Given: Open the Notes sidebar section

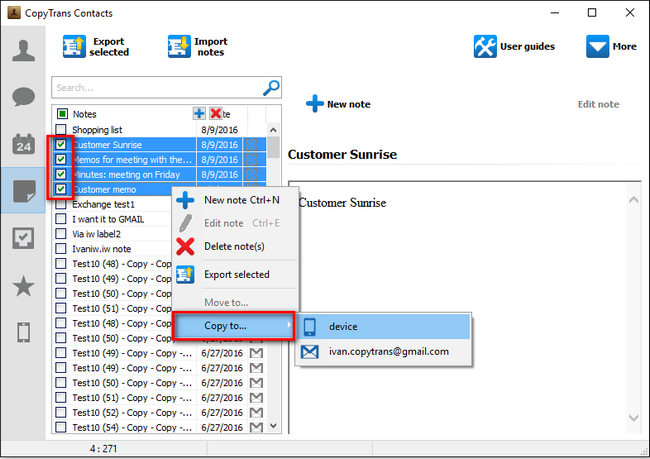Looking at the screenshot, I should pyautogui.click(x=23, y=191).
